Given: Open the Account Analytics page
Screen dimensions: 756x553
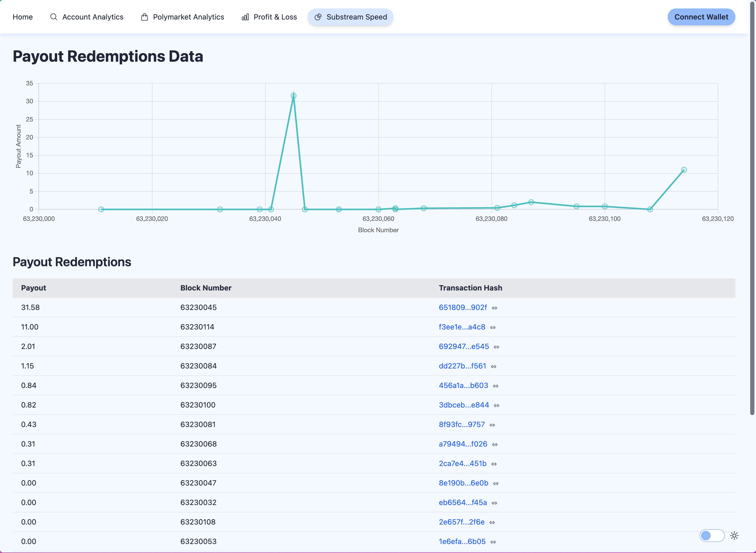Looking at the screenshot, I should click(87, 17).
